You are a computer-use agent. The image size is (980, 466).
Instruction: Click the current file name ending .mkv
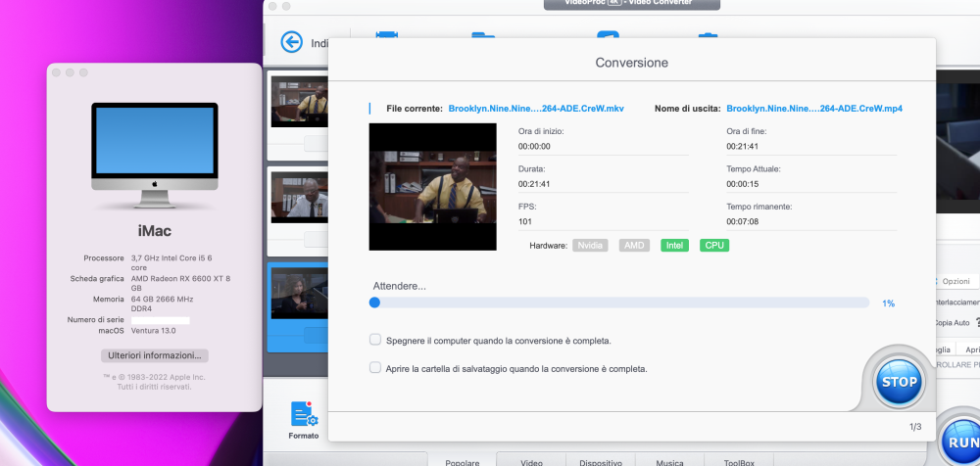tap(536, 109)
